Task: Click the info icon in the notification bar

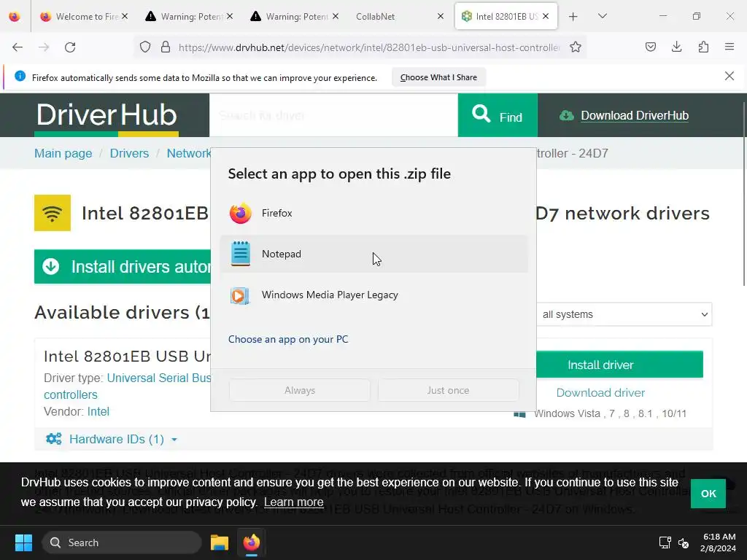Action: [20, 76]
